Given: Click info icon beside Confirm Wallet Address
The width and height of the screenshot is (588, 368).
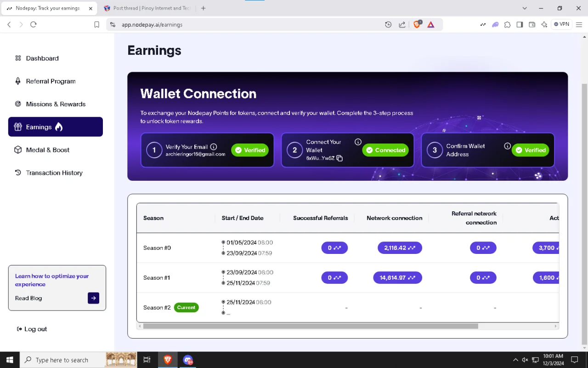Looking at the screenshot, I should click(x=507, y=146).
